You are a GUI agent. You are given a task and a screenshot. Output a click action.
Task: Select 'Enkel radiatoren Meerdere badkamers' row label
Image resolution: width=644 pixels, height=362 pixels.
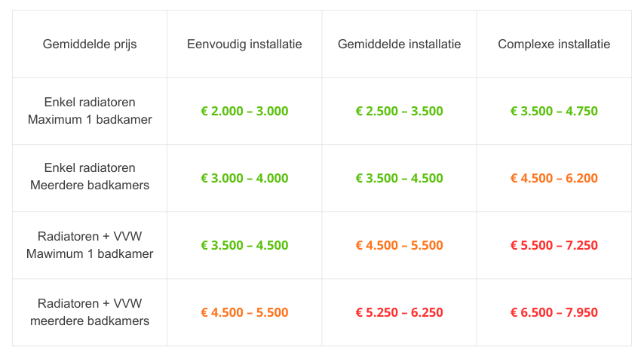[x=90, y=176]
